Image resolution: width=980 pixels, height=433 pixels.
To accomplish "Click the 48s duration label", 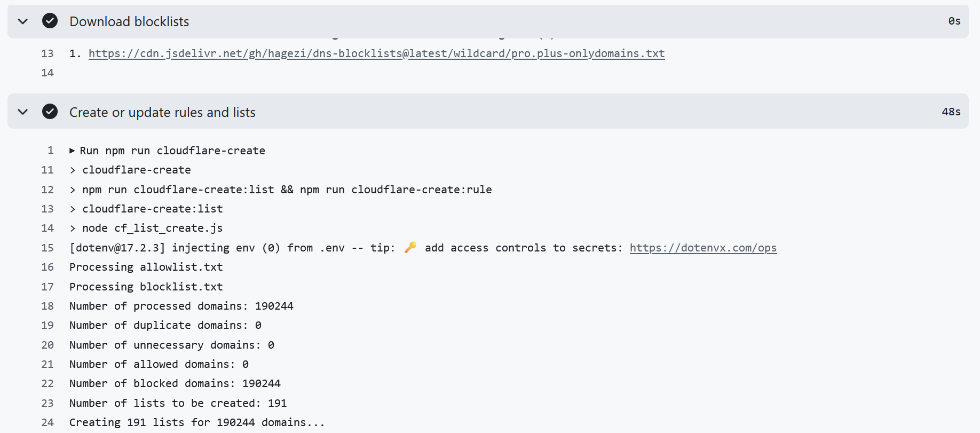I will point(951,112).
